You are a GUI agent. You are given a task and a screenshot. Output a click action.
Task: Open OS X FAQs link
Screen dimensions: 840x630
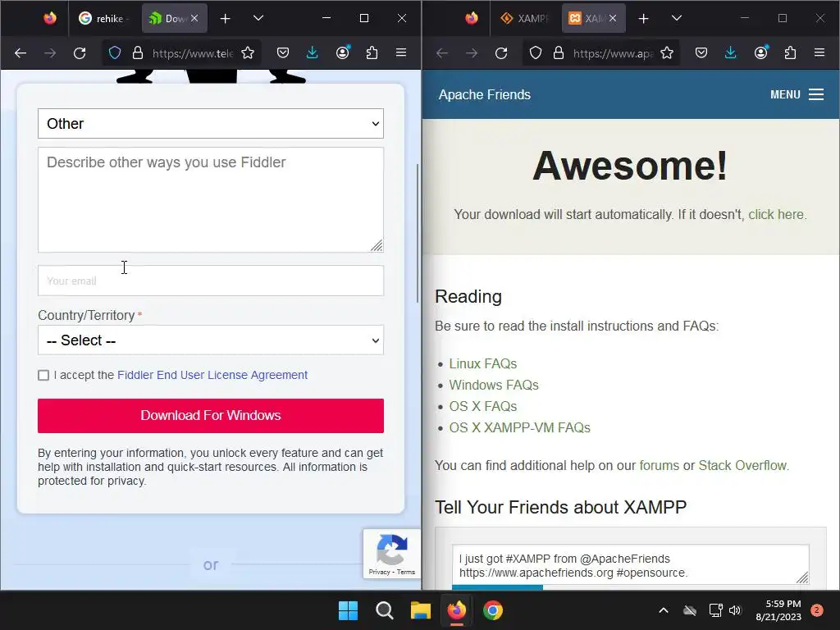point(482,407)
